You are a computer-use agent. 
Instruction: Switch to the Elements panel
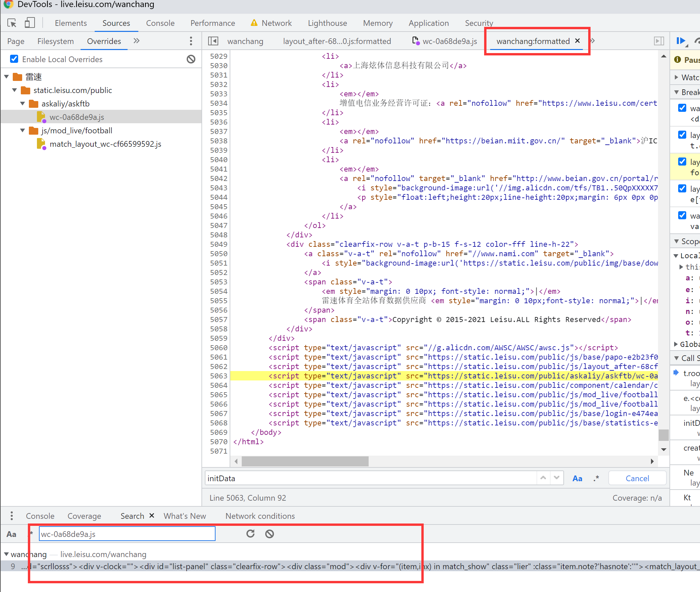click(71, 23)
